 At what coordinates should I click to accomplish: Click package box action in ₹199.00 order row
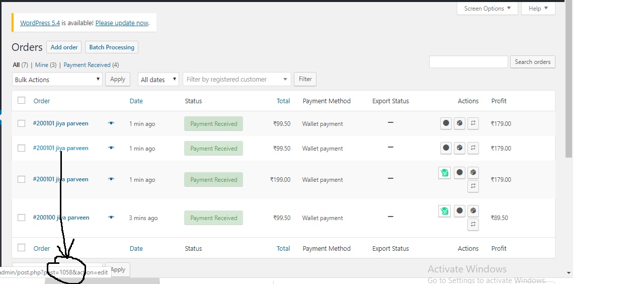pyautogui.click(x=473, y=173)
